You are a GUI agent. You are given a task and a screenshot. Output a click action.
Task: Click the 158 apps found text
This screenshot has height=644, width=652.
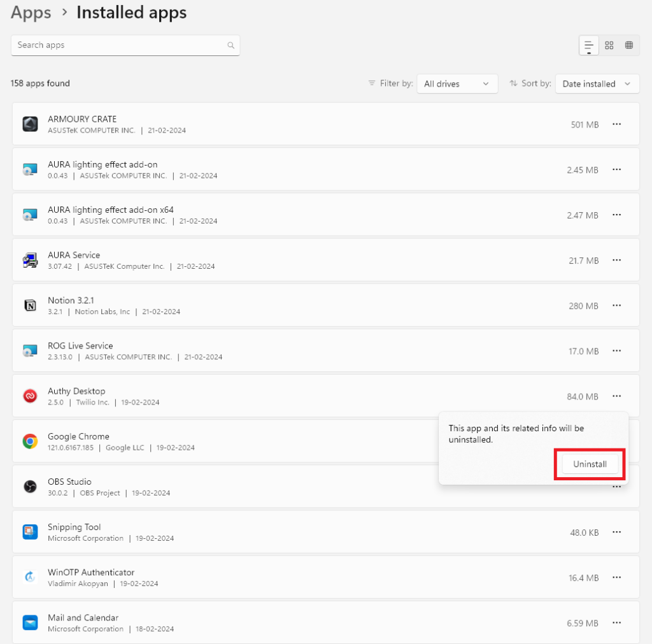tap(40, 83)
